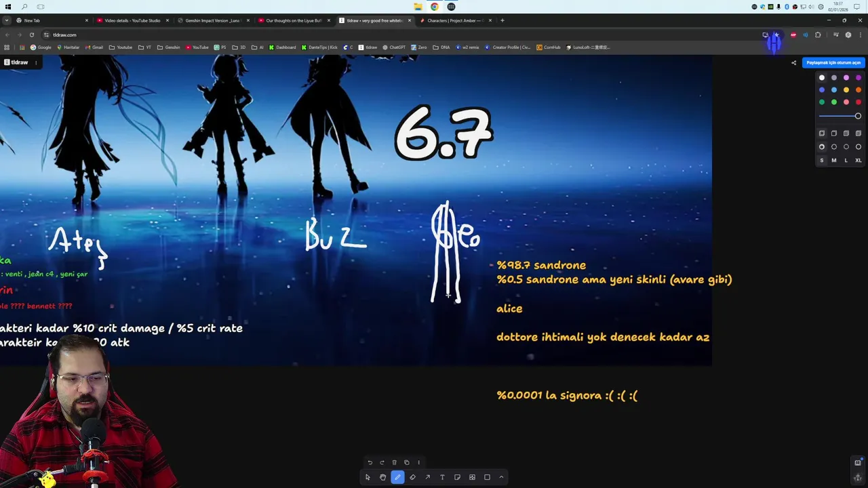
Task: Set stroke size to XL
Action: [859, 161]
